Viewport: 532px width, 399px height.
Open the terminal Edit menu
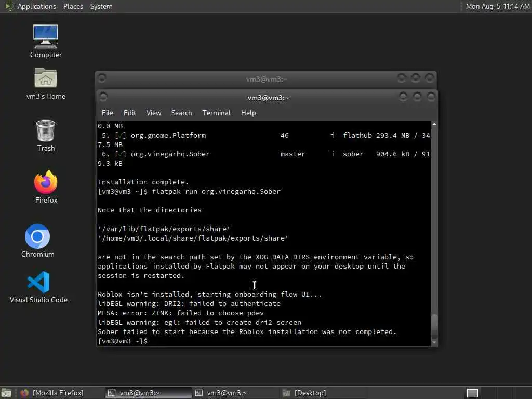pos(129,113)
